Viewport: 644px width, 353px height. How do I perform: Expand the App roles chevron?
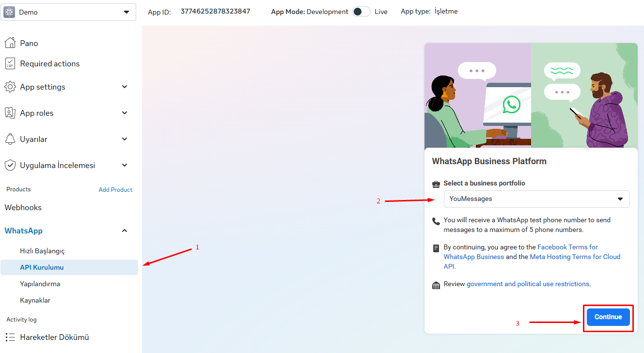[x=125, y=113]
